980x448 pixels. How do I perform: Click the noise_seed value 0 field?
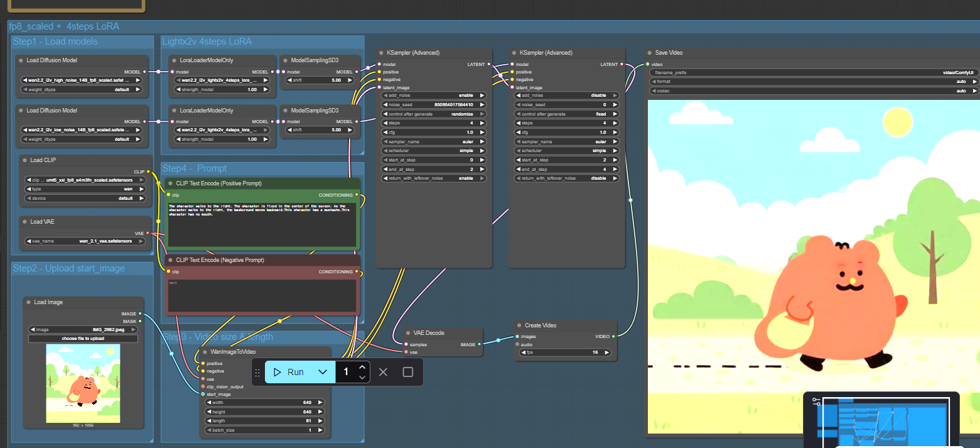click(567, 105)
